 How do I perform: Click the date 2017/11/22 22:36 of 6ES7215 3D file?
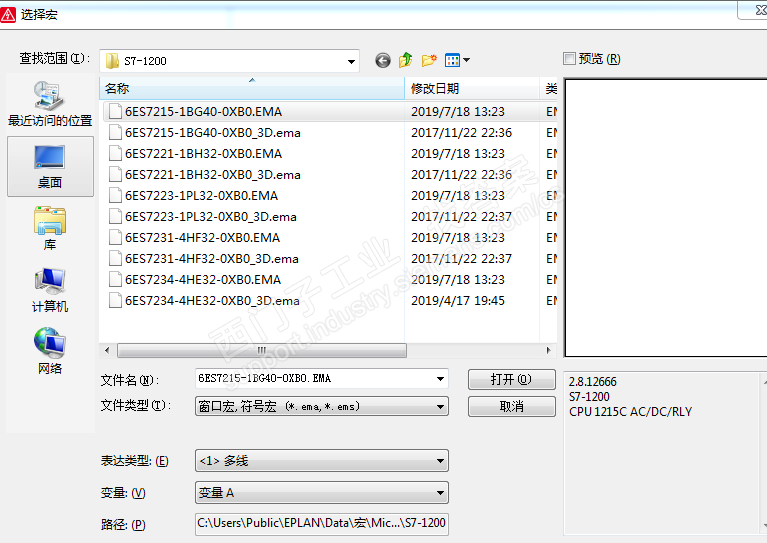click(x=461, y=133)
